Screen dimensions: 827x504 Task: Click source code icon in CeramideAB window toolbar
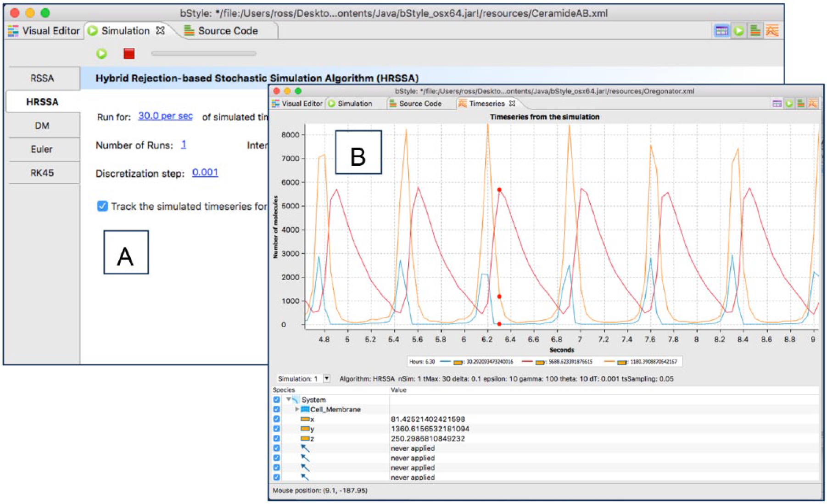tap(755, 31)
